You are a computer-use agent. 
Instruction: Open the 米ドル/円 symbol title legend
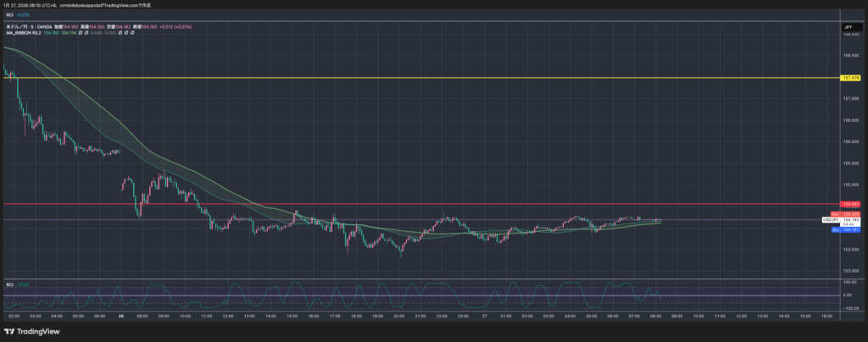(17, 28)
